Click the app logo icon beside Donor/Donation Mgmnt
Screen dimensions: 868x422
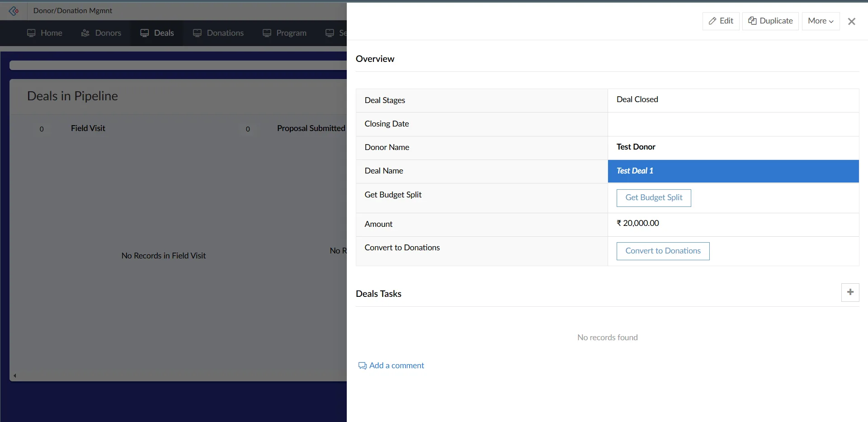(x=14, y=10)
